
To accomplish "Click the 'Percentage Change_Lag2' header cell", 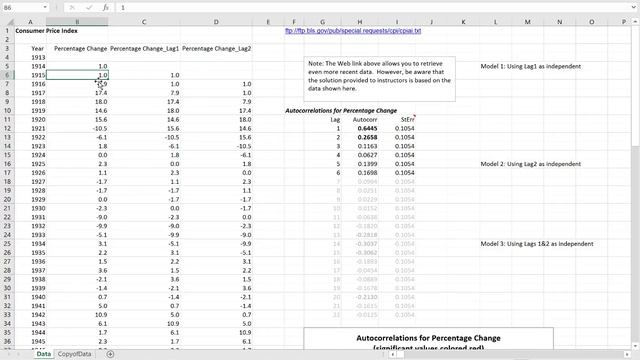I will pyautogui.click(x=216, y=49).
